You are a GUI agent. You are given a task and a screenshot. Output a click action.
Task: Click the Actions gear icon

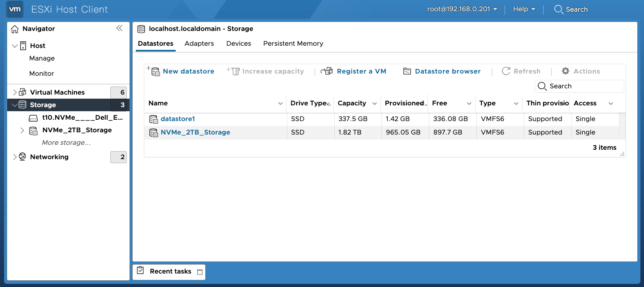tap(566, 71)
